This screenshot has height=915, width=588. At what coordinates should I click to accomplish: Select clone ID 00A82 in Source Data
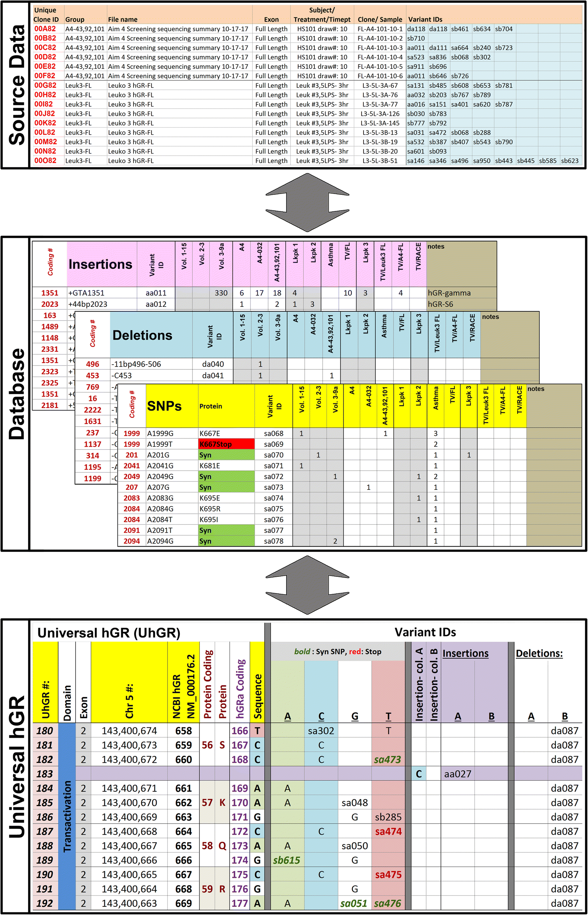coord(45,29)
